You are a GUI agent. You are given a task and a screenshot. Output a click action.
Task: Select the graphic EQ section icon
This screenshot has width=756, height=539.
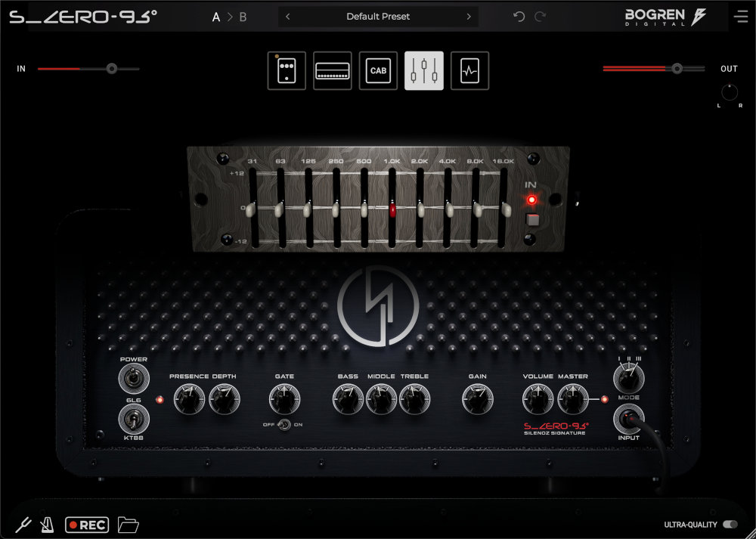click(424, 71)
